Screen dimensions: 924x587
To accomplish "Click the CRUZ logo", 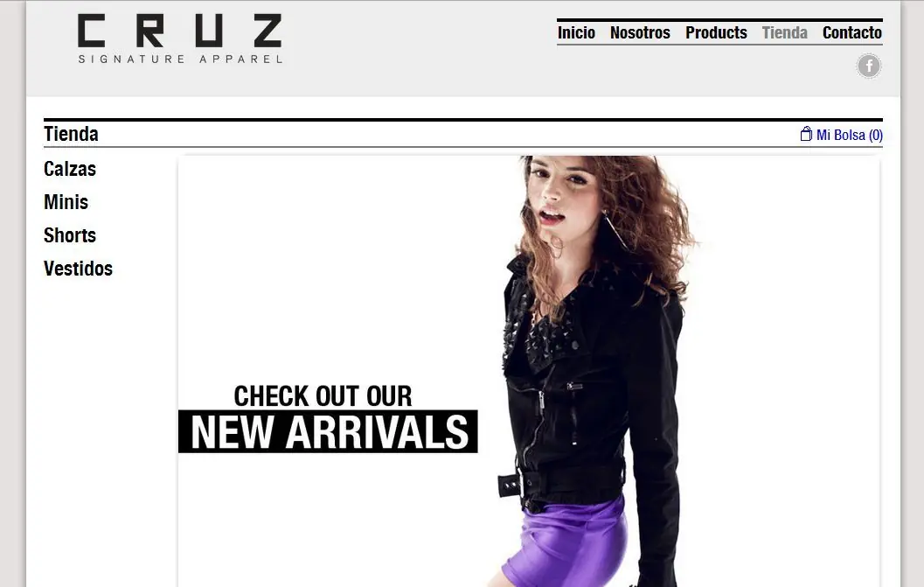I will click(180, 38).
